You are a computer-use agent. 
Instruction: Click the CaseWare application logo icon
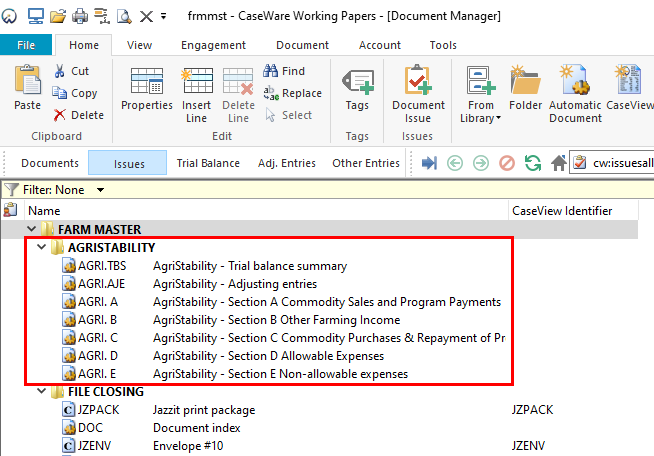9,16
